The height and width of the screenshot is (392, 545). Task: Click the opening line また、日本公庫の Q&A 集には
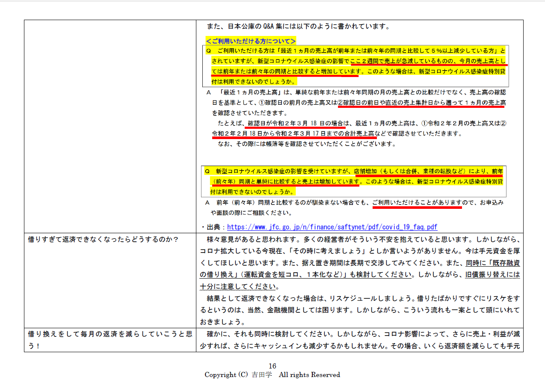298,27
